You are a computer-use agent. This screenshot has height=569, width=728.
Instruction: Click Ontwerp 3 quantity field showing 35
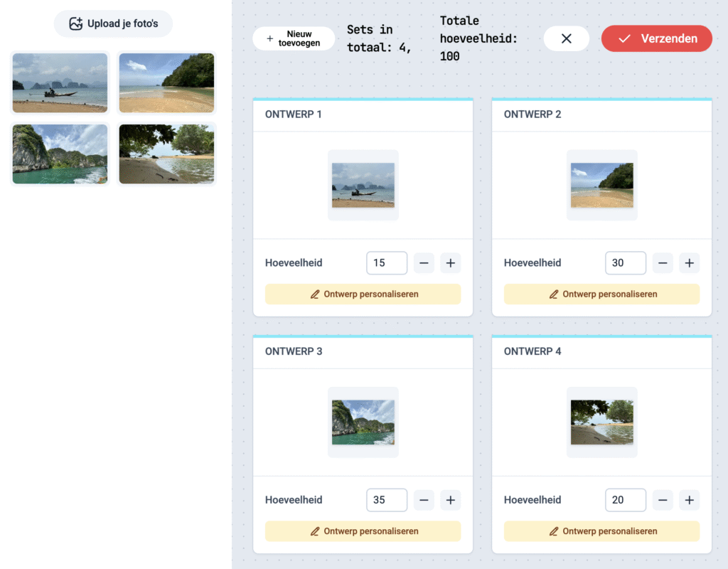386,500
